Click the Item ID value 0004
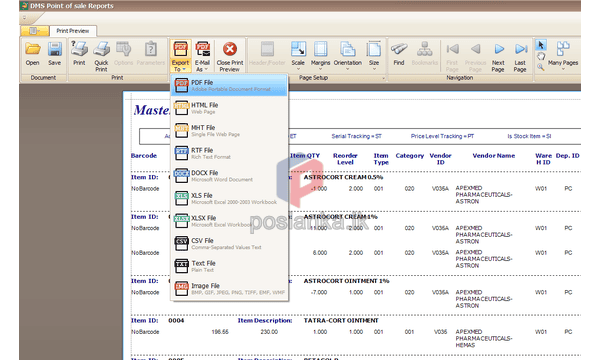600x360 pixels. pos(176,321)
